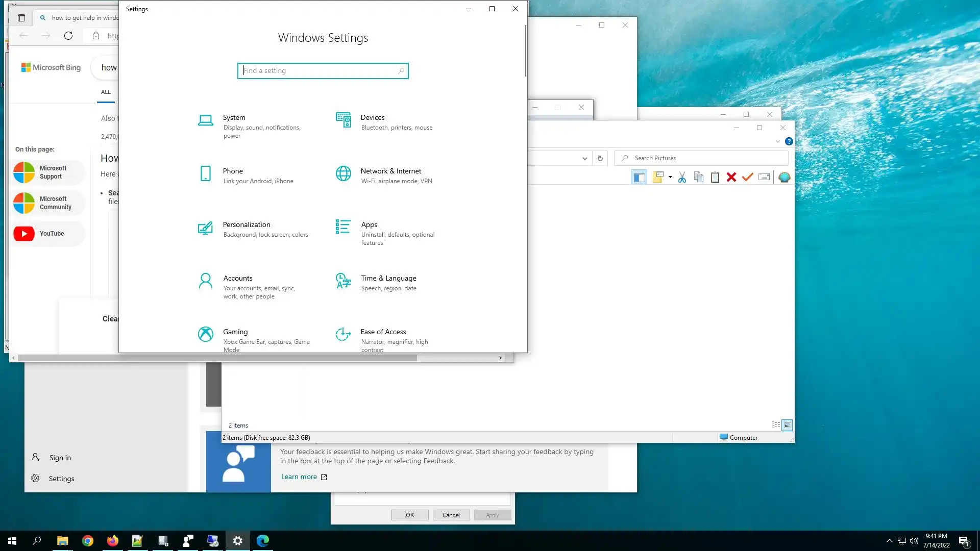Screen dimensions: 980x551
Task: Click the Classic Shell seashell icon
Action: (x=785, y=177)
